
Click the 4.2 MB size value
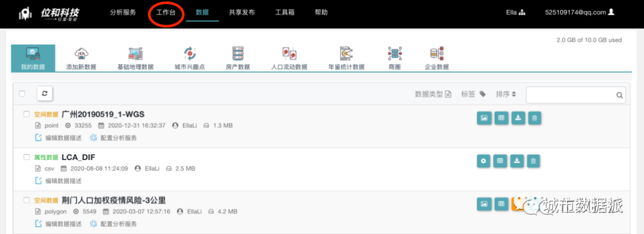point(227,212)
